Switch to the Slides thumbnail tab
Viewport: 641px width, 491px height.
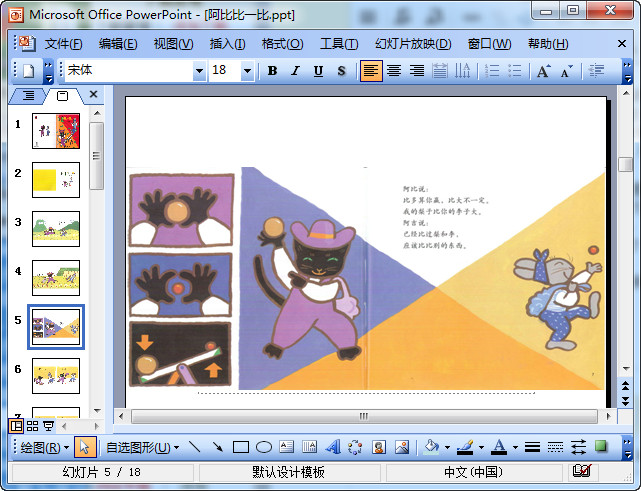point(63,96)
